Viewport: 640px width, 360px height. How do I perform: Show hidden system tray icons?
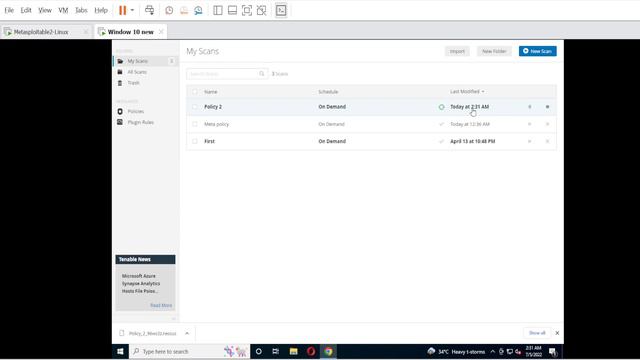point(493,351)
